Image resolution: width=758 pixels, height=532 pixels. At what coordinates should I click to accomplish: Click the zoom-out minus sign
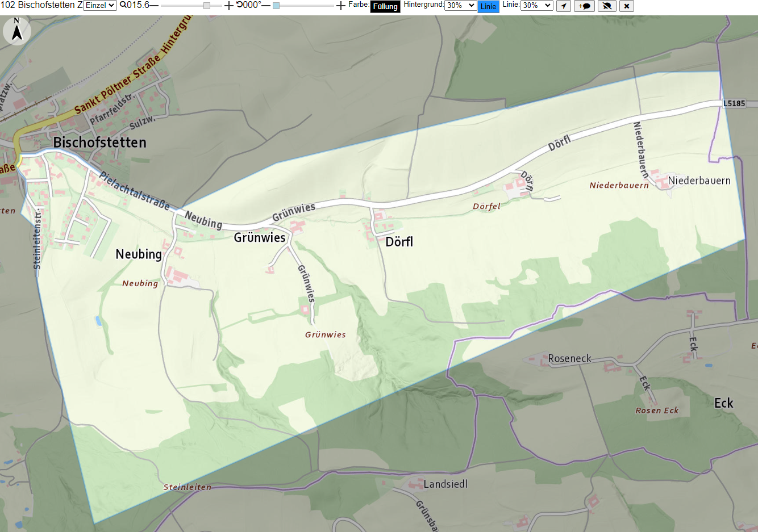153,5
